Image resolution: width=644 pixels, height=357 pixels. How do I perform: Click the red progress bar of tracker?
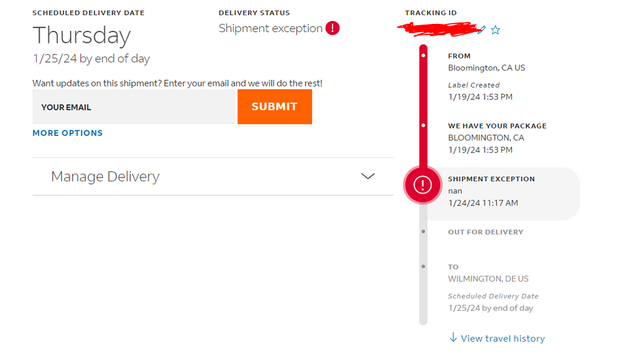click(x=423, y=106)
